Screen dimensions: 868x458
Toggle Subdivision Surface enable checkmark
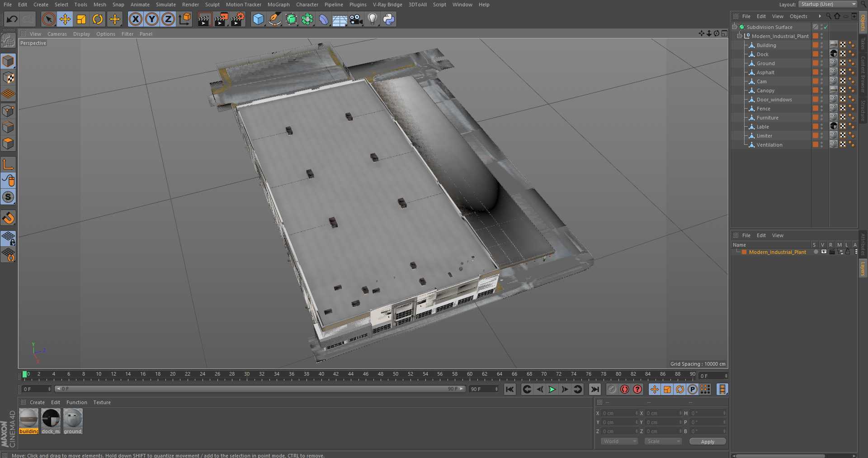pos(826,27)
